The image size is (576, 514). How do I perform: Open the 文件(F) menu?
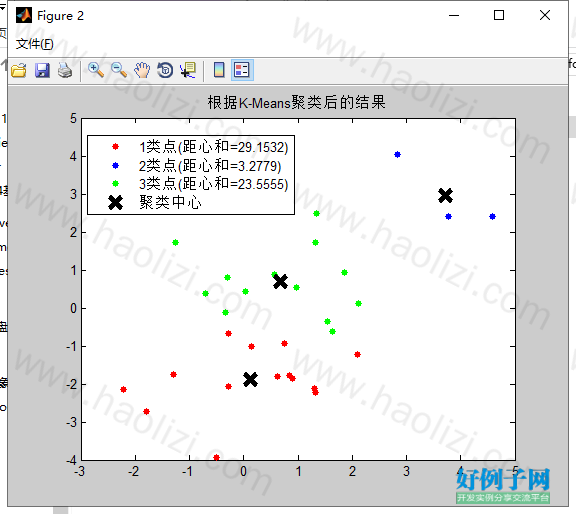click(x=35, y=44)
